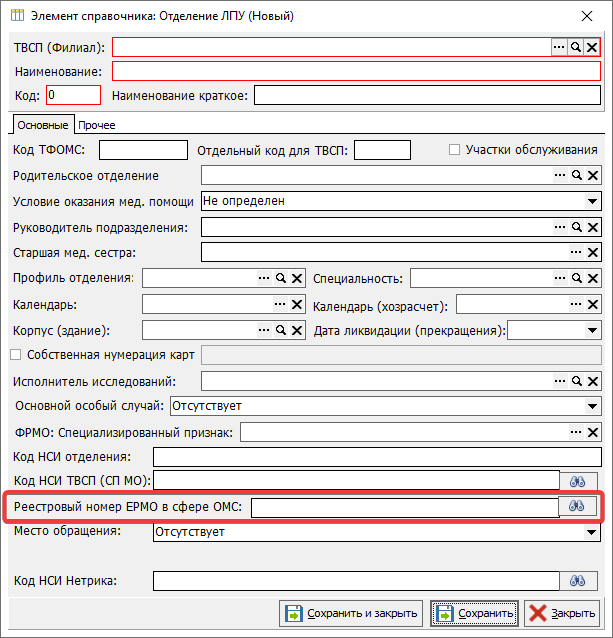Open ellipsis picker for Родительское отделение
The image size is (613, 638).
tap(560, 175)
